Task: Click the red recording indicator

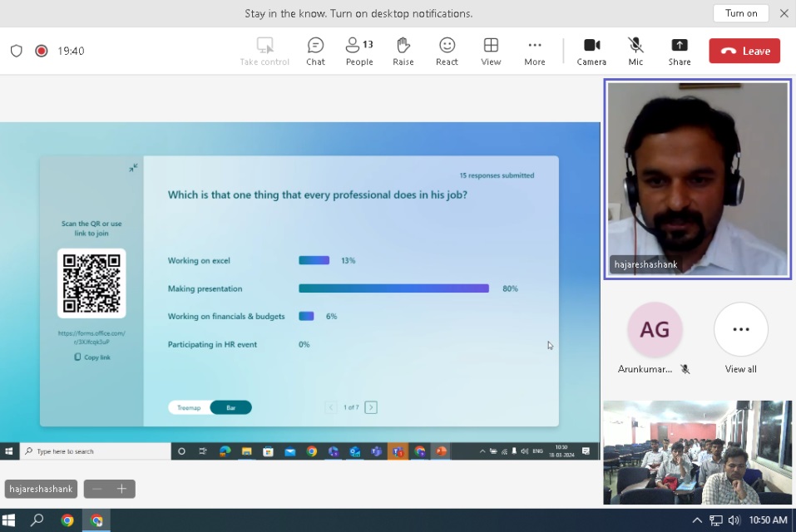Action: [42, 51]
